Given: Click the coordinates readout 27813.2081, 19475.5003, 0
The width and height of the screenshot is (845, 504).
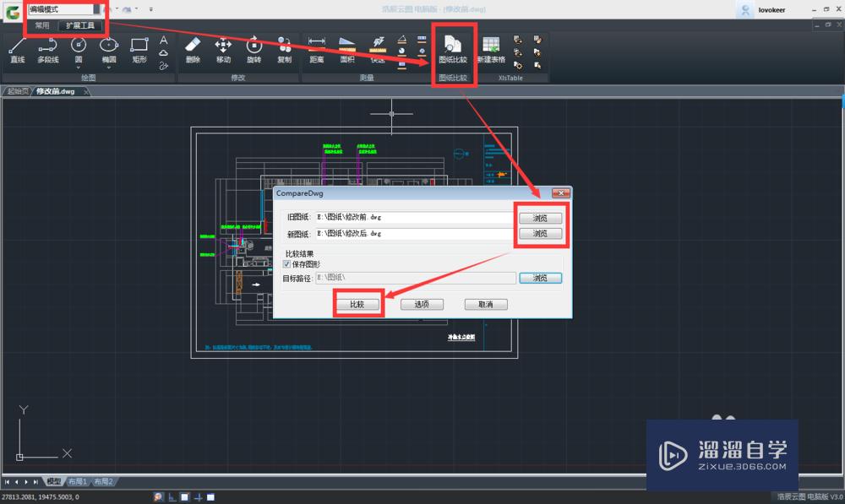Looking at the screenshot, I should (x=41, y=497).
